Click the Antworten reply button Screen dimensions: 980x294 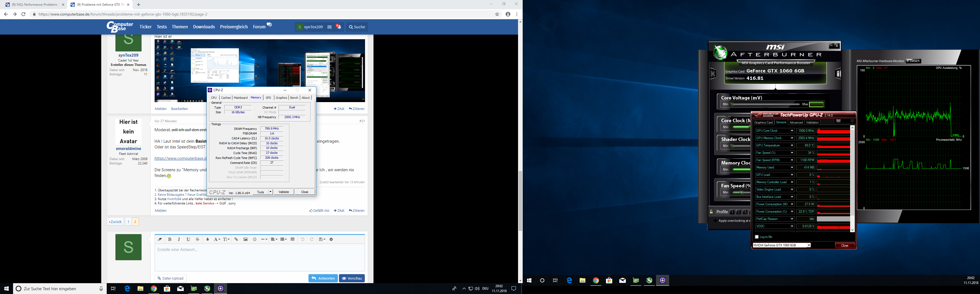tap(323, 278)
